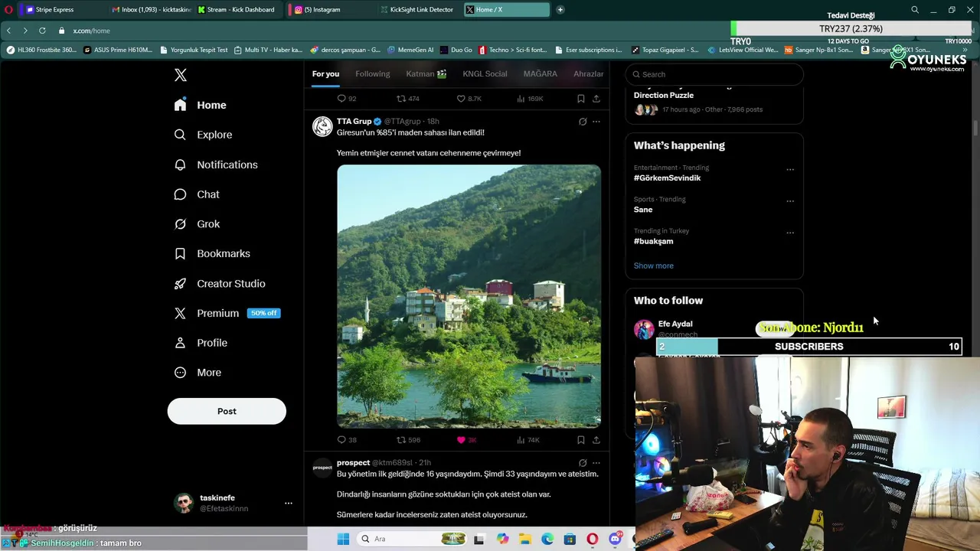The height and width of the screenshot is (551, 980).
Task: Open prospect user profile link
Action: point(353,462)
